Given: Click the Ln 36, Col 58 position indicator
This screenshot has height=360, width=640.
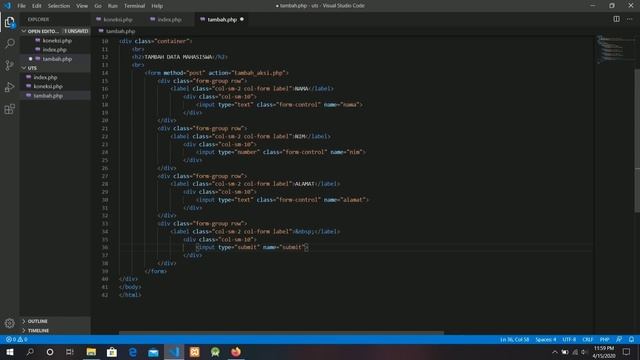Looking at the screenshot, I should click(514, 340).
